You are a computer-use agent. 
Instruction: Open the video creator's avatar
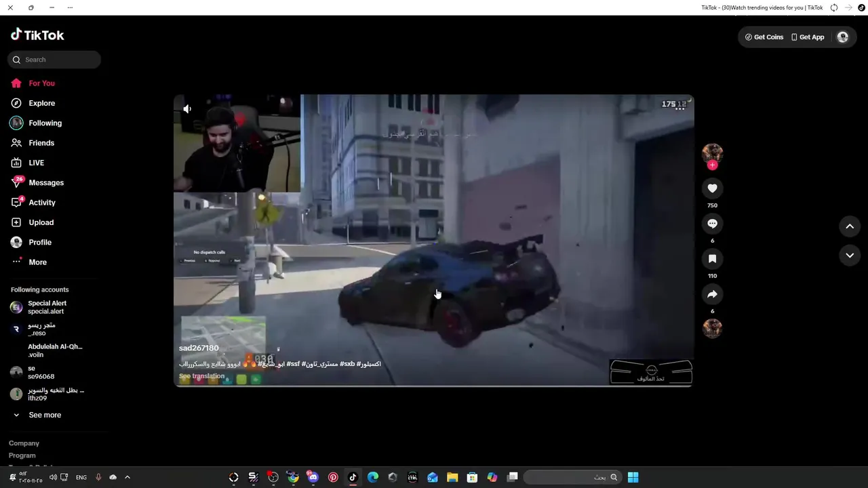[x=712, y=153]
